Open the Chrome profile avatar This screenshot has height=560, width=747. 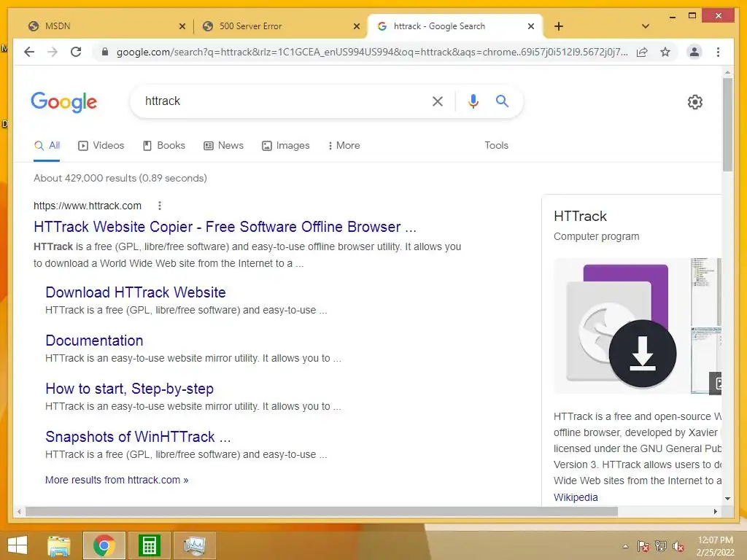pyautogui.click(x=694, y=52)
